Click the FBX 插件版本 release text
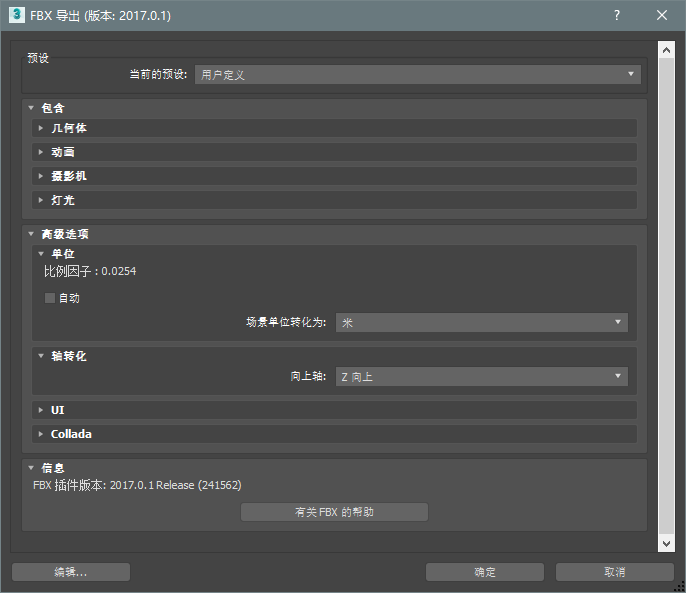686x593 pixels. [137, 485]
